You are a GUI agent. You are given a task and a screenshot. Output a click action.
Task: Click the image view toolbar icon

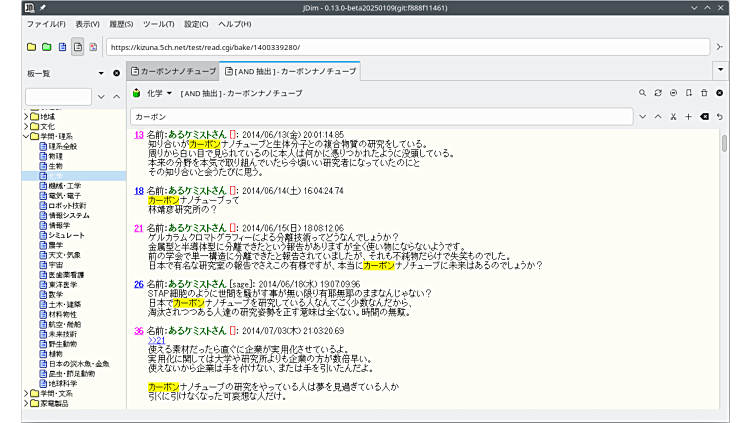coord(93,47)
